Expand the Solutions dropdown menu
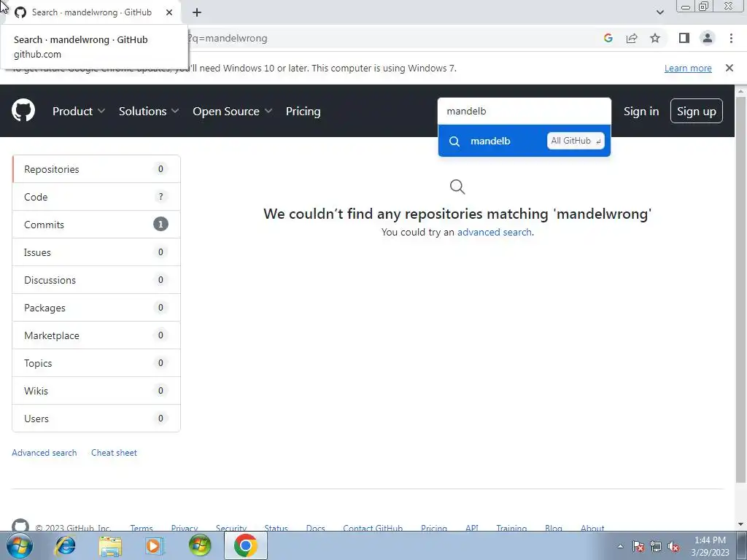The height and width of the screenshot is (560, 747). tap(149, 111)
